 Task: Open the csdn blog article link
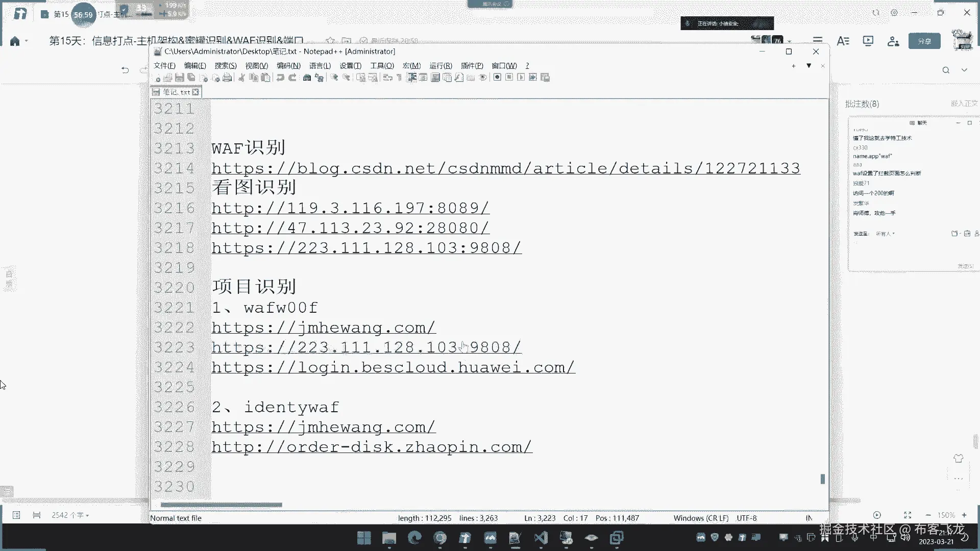pyautogui.click(x=505, y=168)
